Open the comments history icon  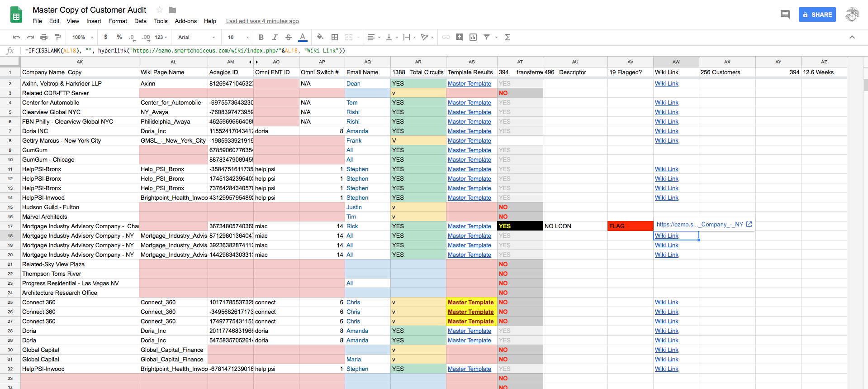[785, 14]
